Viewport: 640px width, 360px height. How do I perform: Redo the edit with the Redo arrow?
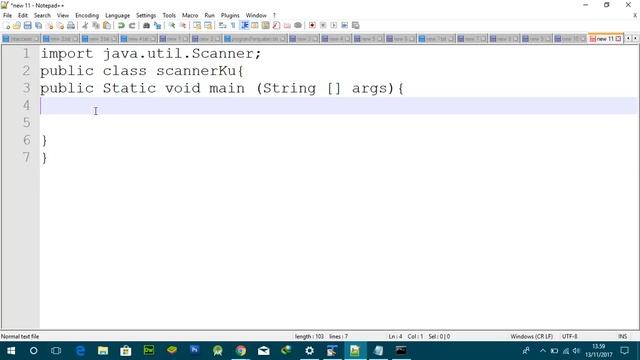tap(132, 26)
